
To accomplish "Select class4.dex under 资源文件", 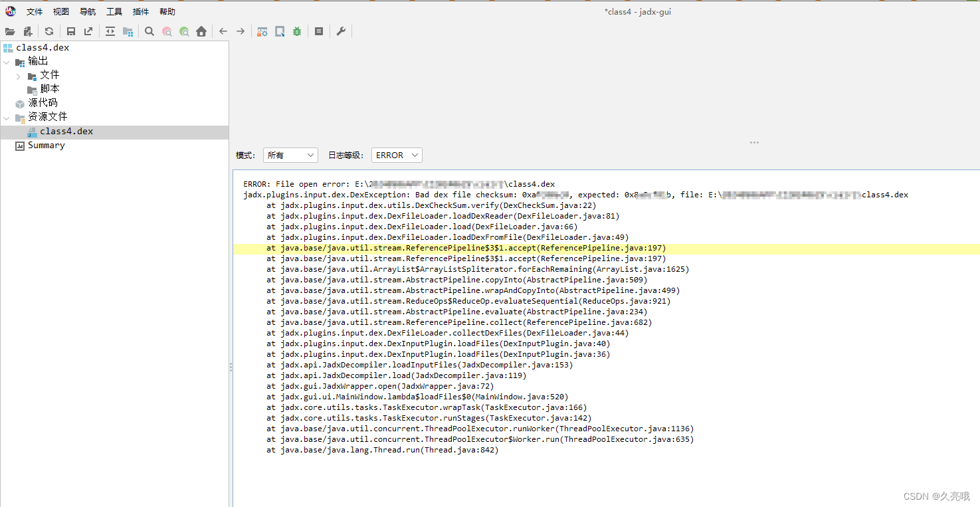I will coord(66,132).
